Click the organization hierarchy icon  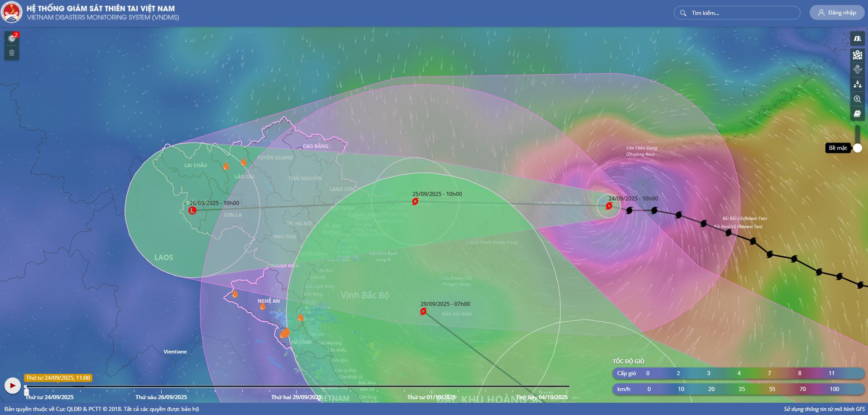pos(857,84)
